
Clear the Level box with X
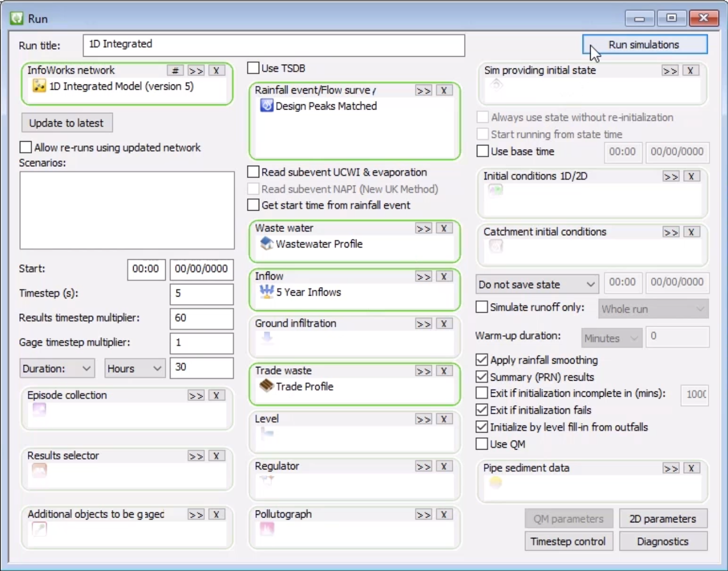tap(444, 419)
